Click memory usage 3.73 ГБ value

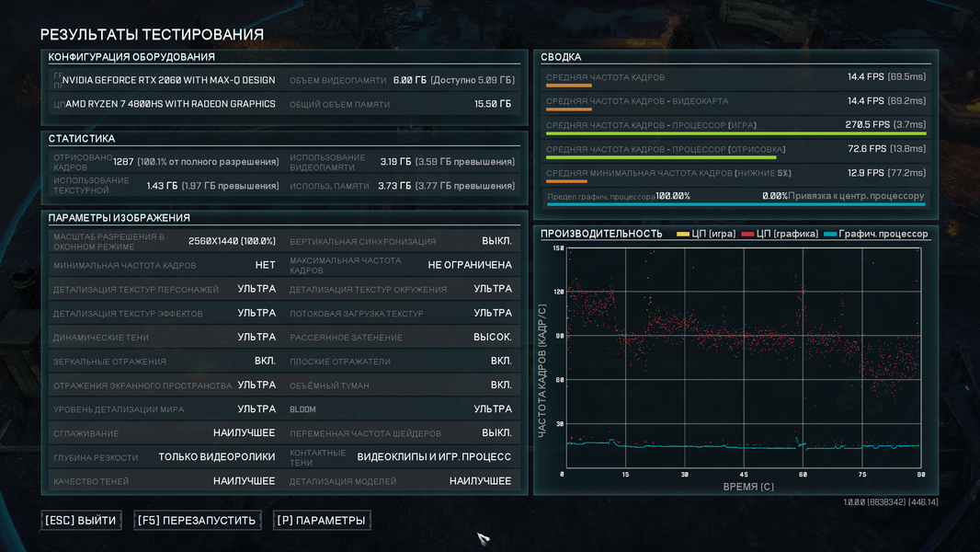394,186
